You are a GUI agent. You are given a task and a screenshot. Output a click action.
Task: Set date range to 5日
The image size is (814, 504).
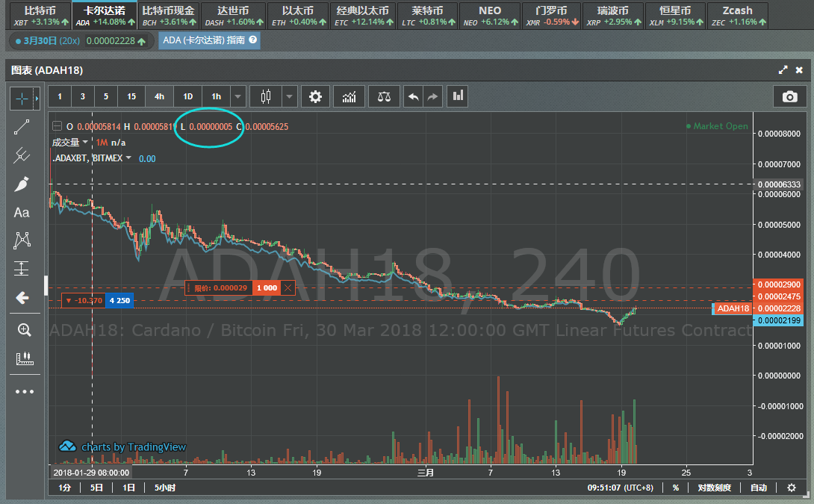[x=96, y=488]
